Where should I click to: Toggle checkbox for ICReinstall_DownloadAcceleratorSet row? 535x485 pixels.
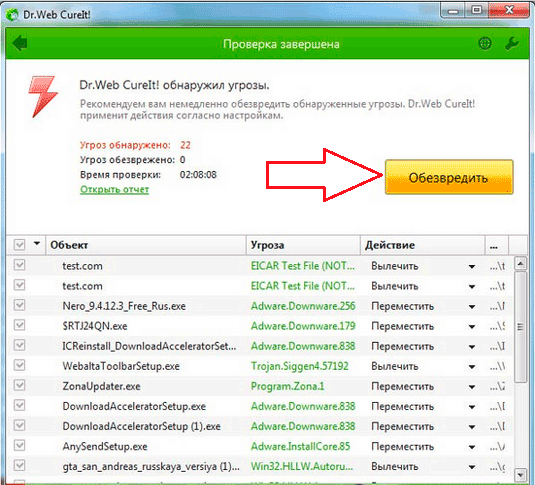19,345
